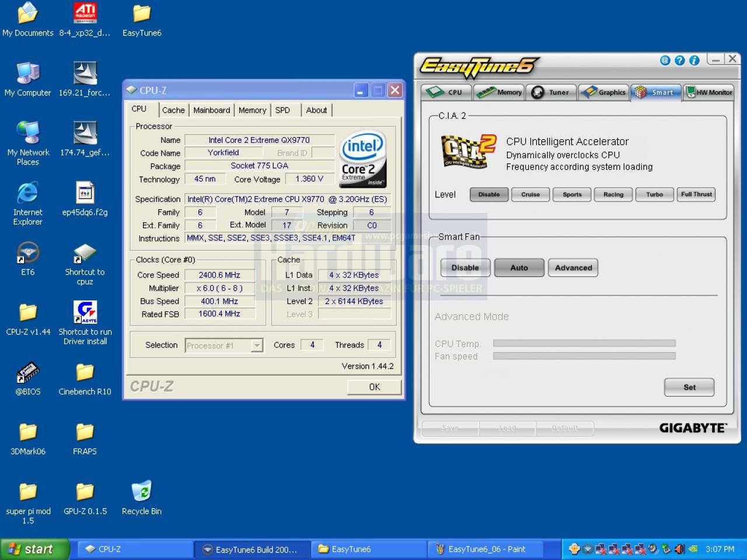Open the Windows start menu
The image size is (747, 560).
[34, 549]
